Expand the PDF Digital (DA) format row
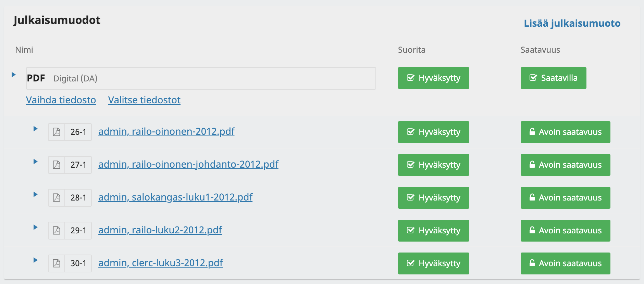The height and width of the screenshot is (284, 644). tap(14, 75)
